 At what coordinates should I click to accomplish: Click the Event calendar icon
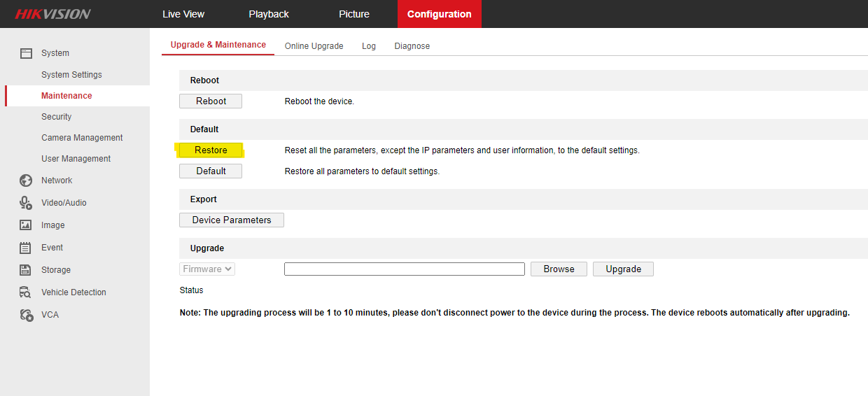pyautogui.click(x=26, y=248)
